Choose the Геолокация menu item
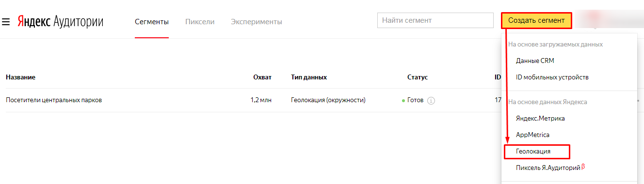 pyautogui.click(x=537, y=152)
